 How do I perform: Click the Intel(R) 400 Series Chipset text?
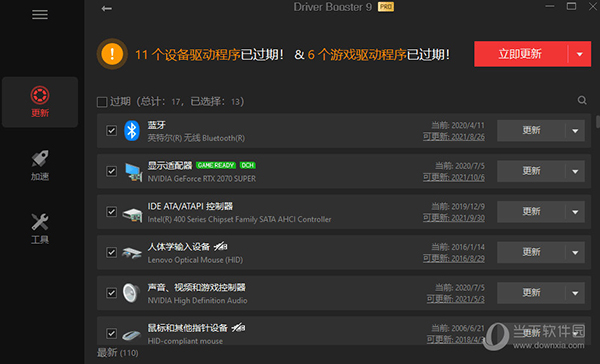tap(240, 219)
